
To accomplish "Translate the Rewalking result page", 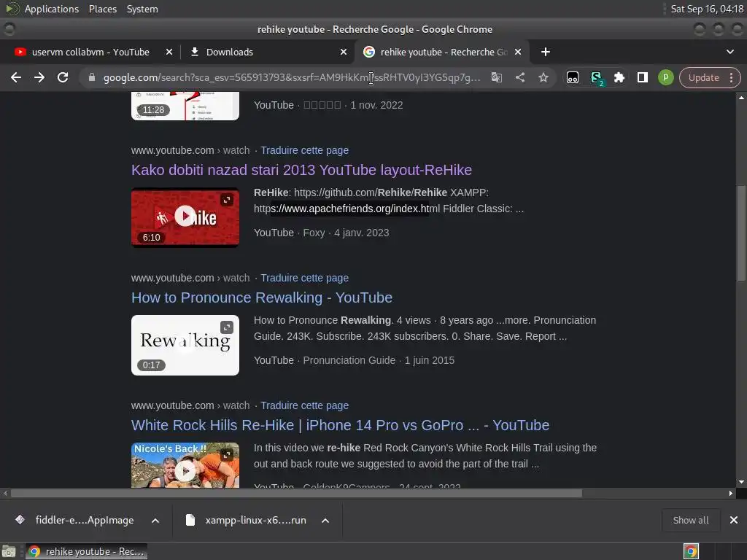I will click(304, 278).
